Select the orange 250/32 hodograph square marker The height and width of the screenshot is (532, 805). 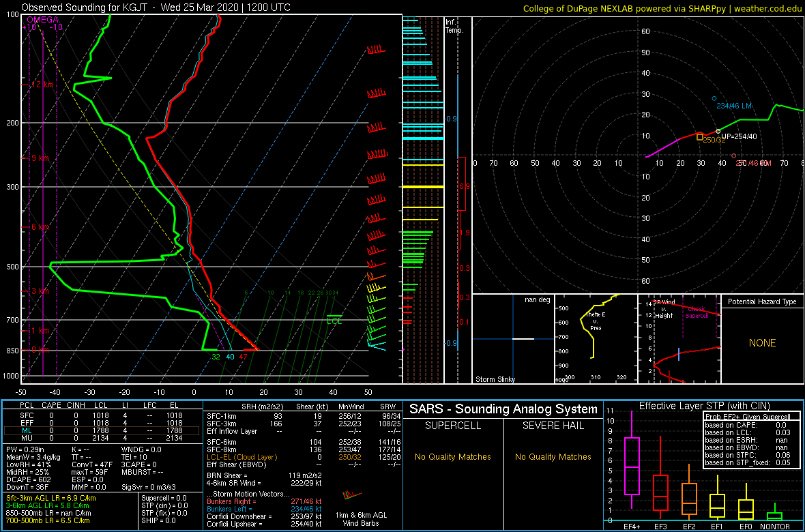(700, 136)
